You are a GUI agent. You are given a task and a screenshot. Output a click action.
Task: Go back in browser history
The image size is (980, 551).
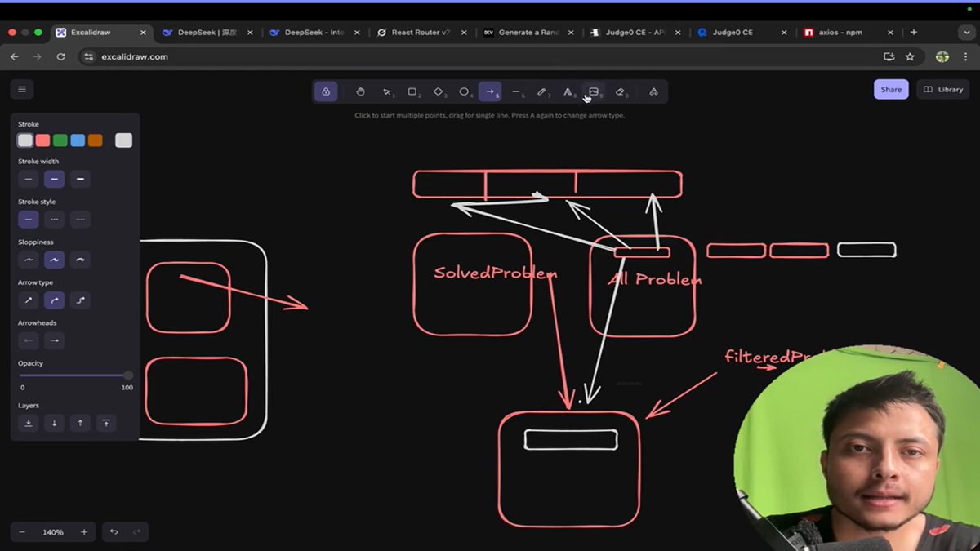click(x=14, y=57)
